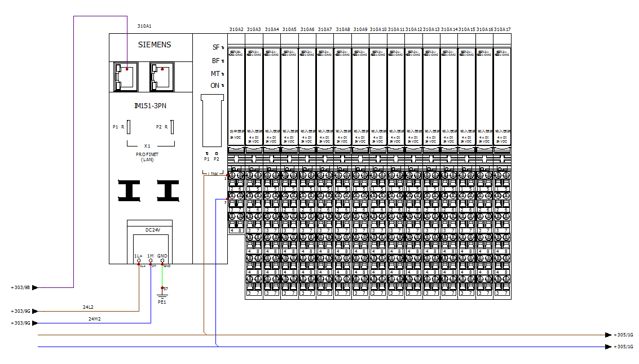Click module tag 310A17
Viewport: 639px width, 364px height.
click(x=502, y=29)
